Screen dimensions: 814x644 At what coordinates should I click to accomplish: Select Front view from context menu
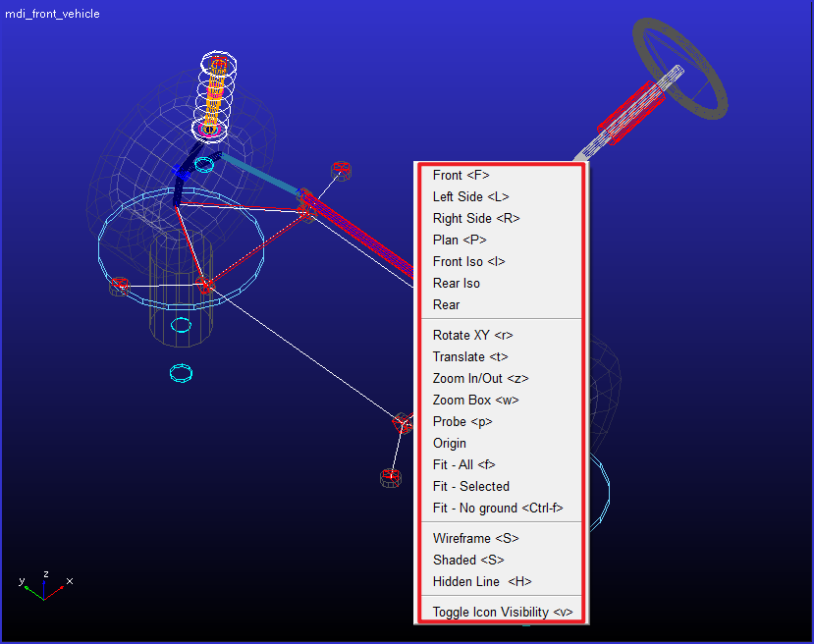[x=502, y=176]
